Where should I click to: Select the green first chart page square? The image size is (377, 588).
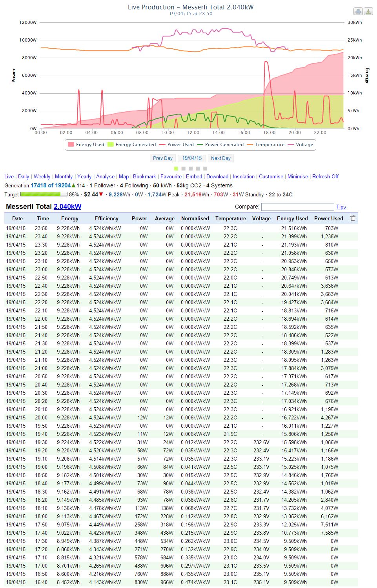(x=176, y=169)
